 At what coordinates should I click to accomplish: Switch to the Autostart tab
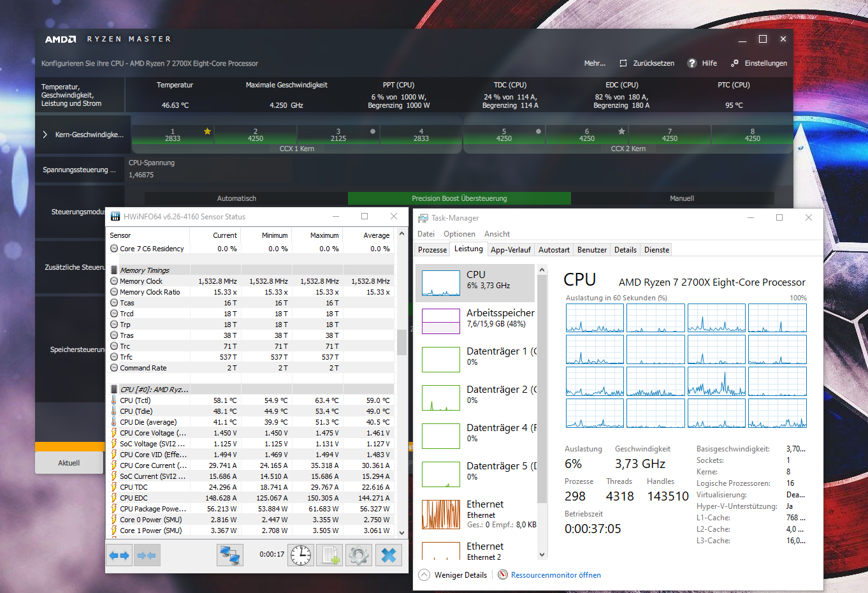coord(554,250)
